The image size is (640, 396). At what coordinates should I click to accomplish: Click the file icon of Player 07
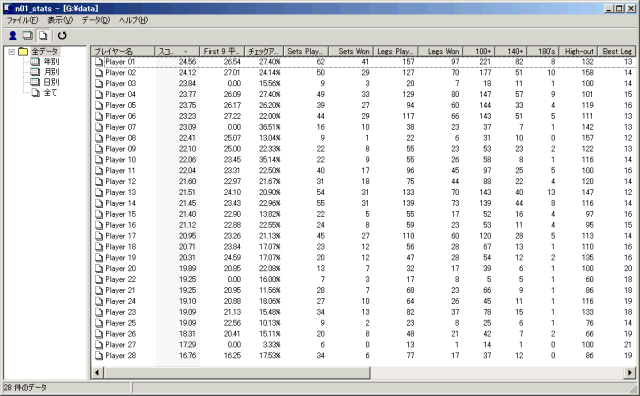99,127
